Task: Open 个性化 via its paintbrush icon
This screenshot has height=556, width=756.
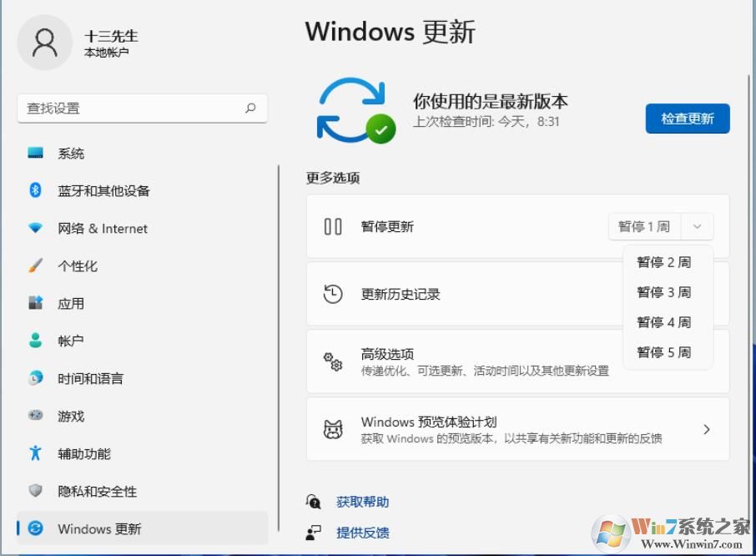Action: pos(34,265)
